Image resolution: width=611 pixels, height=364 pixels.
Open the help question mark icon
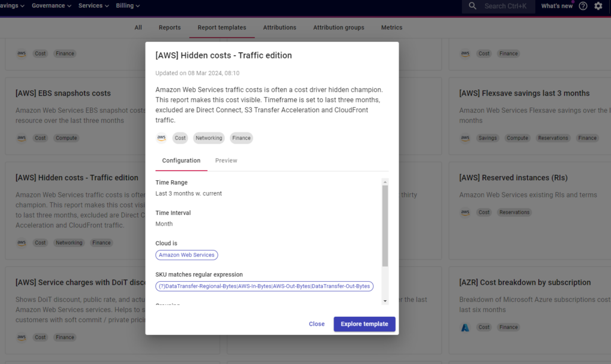(583, 6)
